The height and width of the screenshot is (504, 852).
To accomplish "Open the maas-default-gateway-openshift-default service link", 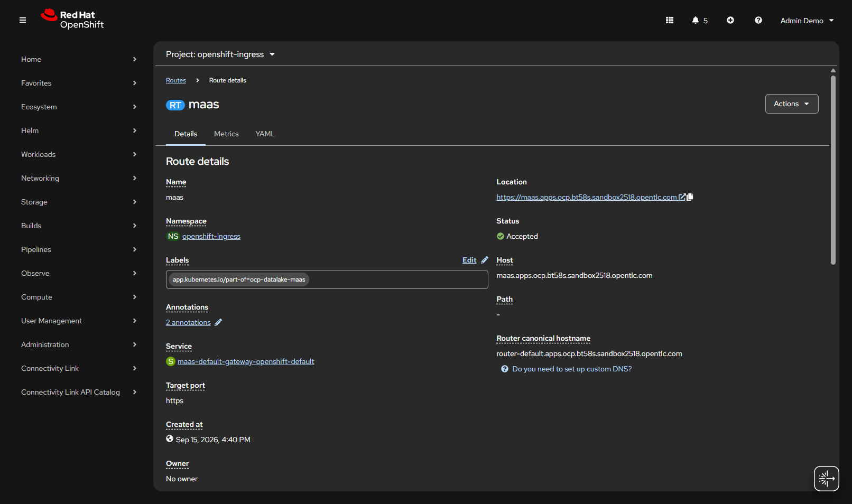I will click(246, 361).
